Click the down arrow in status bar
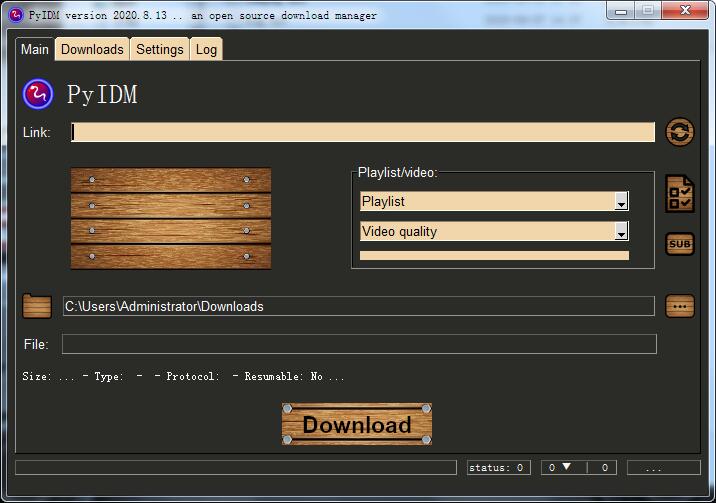716x503 pixels. click(x=566, y=467)
